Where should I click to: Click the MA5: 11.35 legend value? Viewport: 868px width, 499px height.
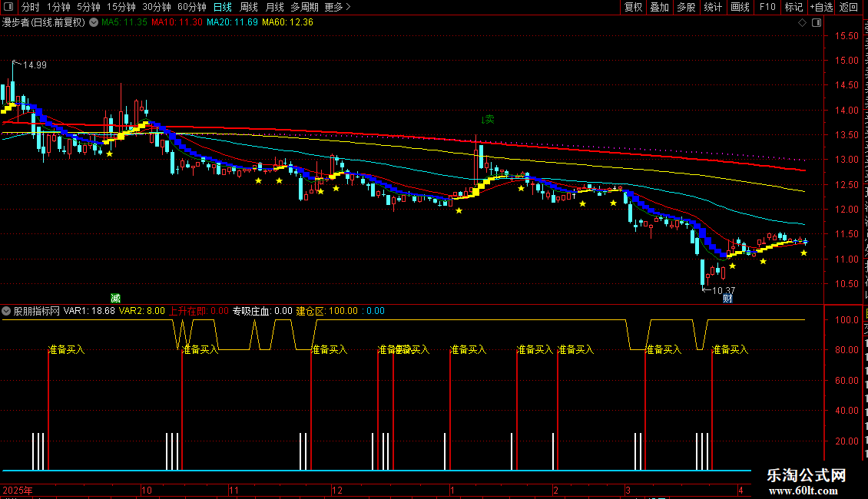coord(124,22)
